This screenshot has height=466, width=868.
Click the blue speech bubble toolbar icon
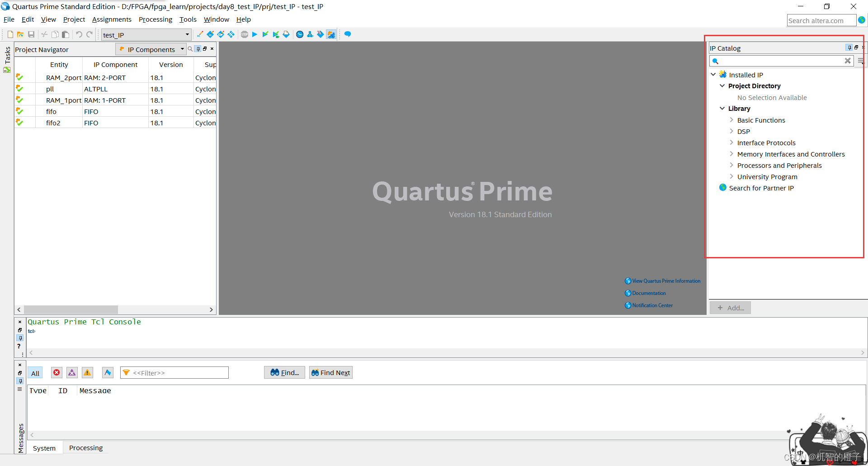click(x=348, y=34)
